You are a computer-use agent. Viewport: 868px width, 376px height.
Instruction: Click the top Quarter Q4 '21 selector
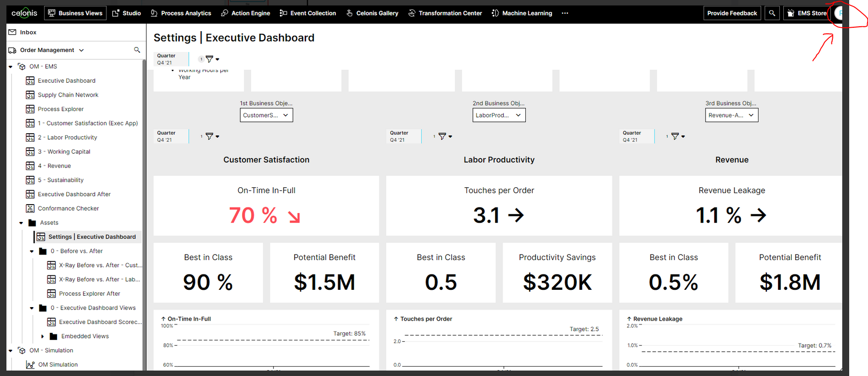pyautogui.click(x=171, y=59)
